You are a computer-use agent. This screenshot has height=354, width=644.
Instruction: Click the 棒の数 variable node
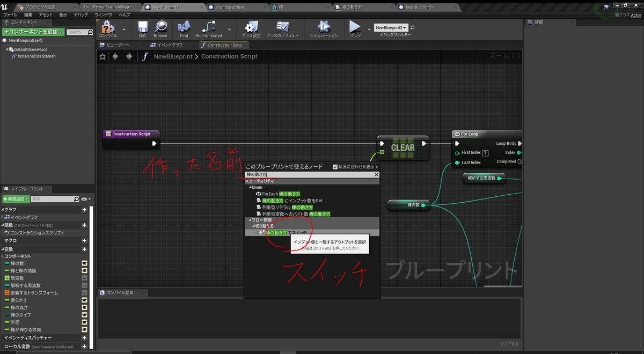tap(409, 205)
